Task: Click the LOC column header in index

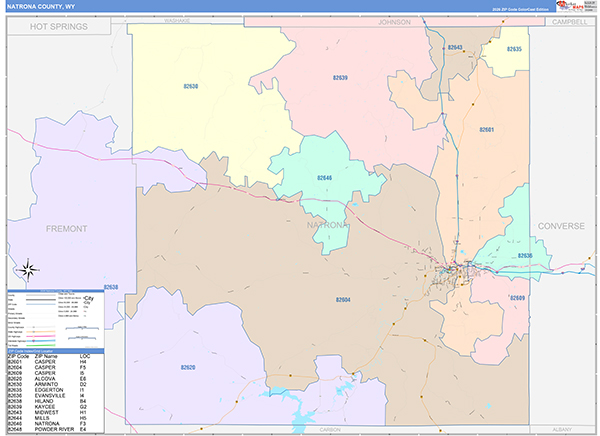Action: (85, 356)
